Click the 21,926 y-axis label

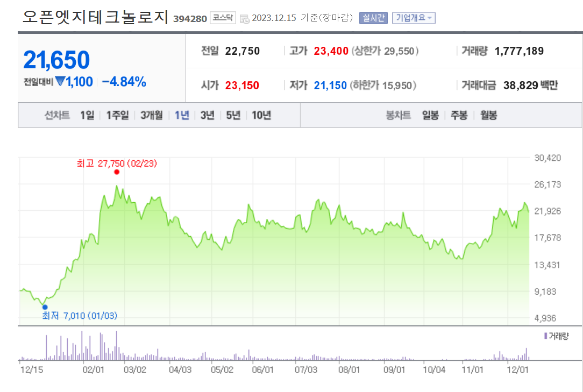tap(548, 211)
